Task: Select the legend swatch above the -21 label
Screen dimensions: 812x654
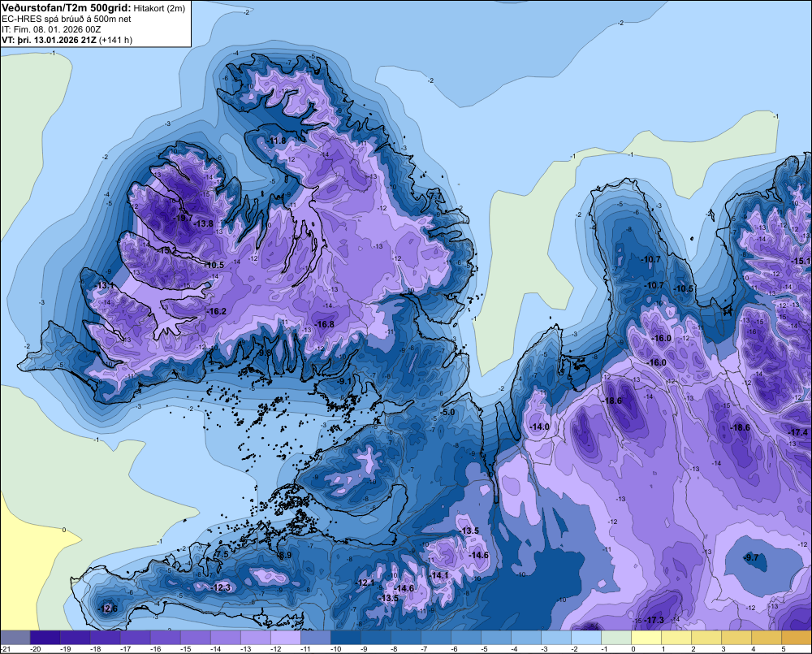Action: [x=15, y=637]
